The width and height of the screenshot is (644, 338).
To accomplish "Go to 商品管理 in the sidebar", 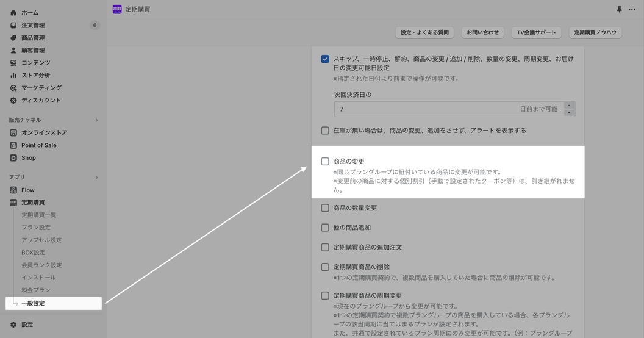I will (x=33, y=38).
